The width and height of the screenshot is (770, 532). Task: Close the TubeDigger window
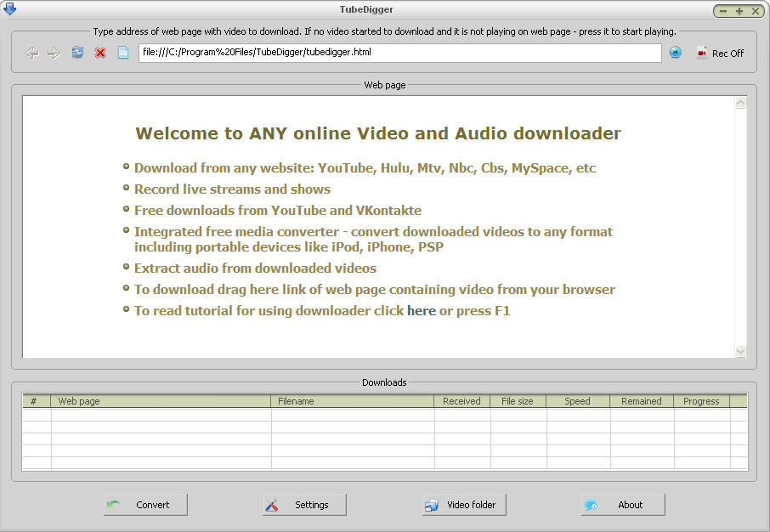[756, 11]
